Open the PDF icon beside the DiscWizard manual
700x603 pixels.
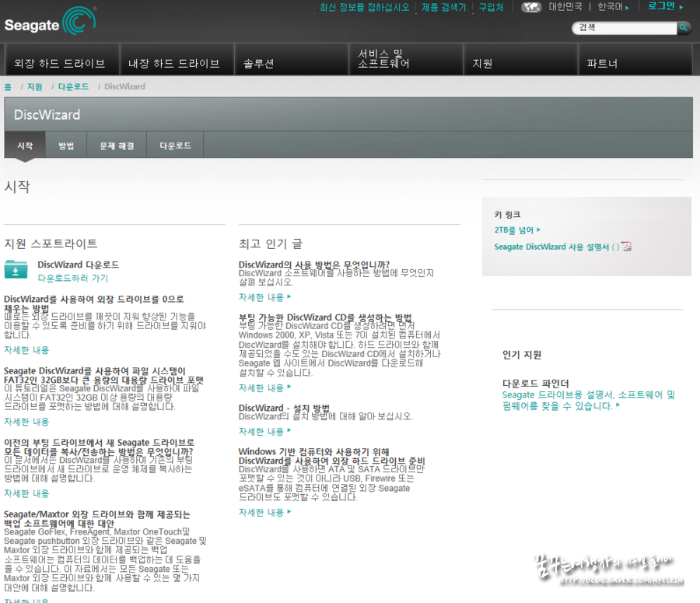[x=627, y=247]
